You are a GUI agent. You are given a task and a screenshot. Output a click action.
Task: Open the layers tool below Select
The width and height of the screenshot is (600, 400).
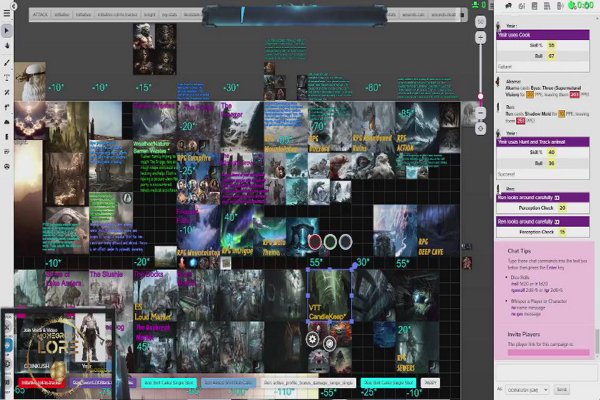7,46
